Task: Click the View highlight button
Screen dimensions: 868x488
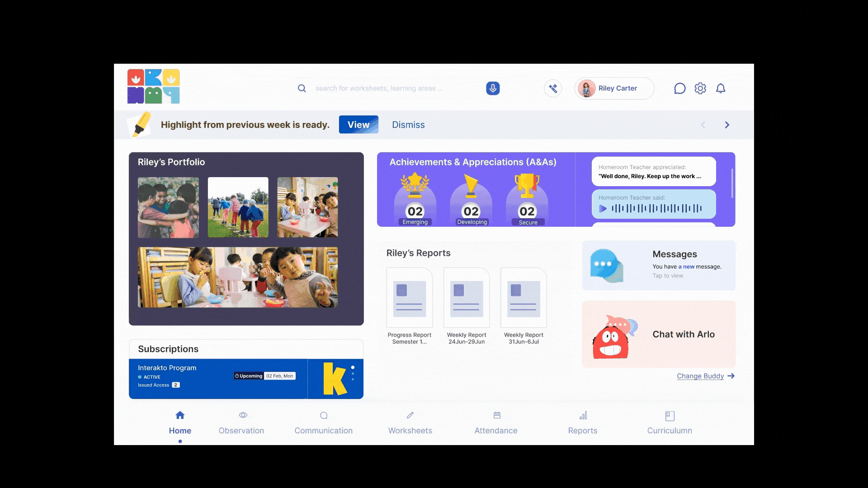Action: tap(358, 125)
